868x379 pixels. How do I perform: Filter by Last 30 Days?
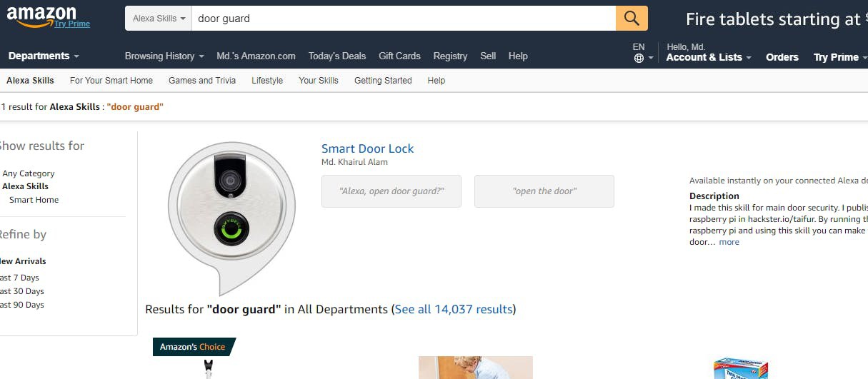[21, 291]
